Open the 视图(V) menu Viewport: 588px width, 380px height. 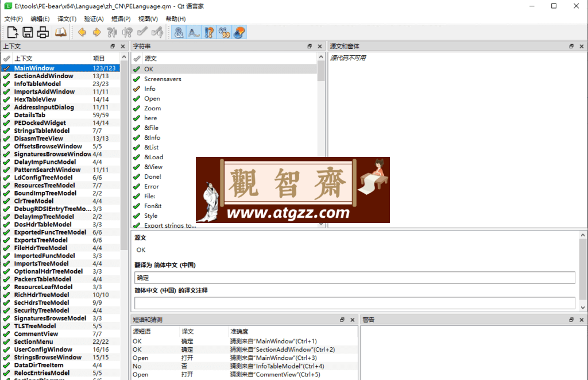(x=148, y=19)
